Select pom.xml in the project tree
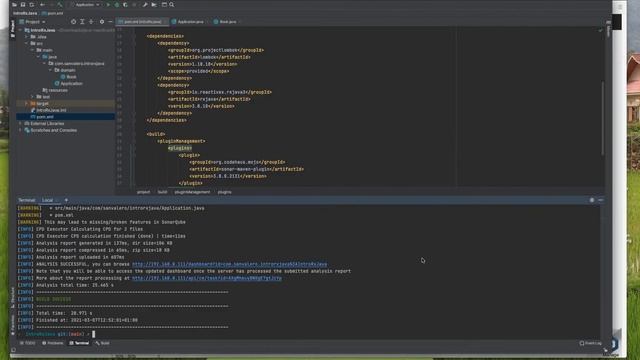Image resolution: width=640 pixels, height=360 pixels. [x=42, y=117]
